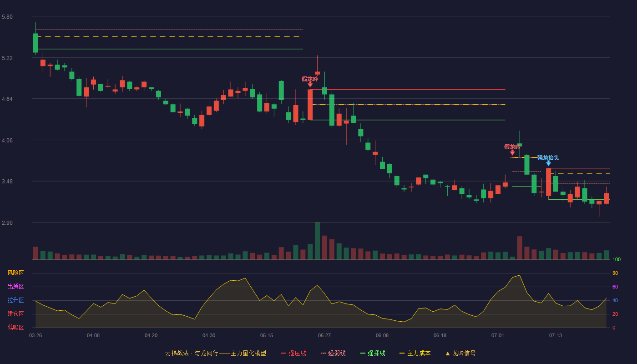Click the 龙吟信号 yellow triangle legend icon
Viewport: 637px width, 364px height.
point(448,353)
